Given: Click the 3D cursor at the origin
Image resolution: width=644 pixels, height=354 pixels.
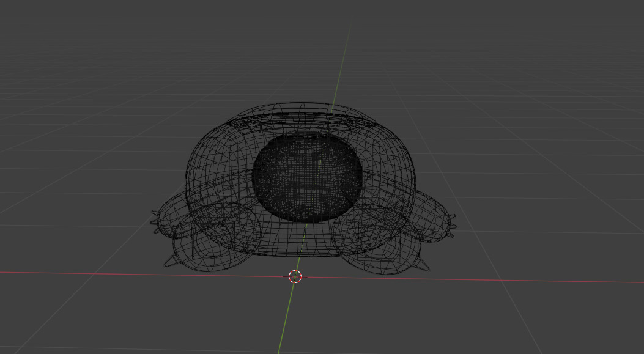Looking at the screenshot, I should 295,276.
